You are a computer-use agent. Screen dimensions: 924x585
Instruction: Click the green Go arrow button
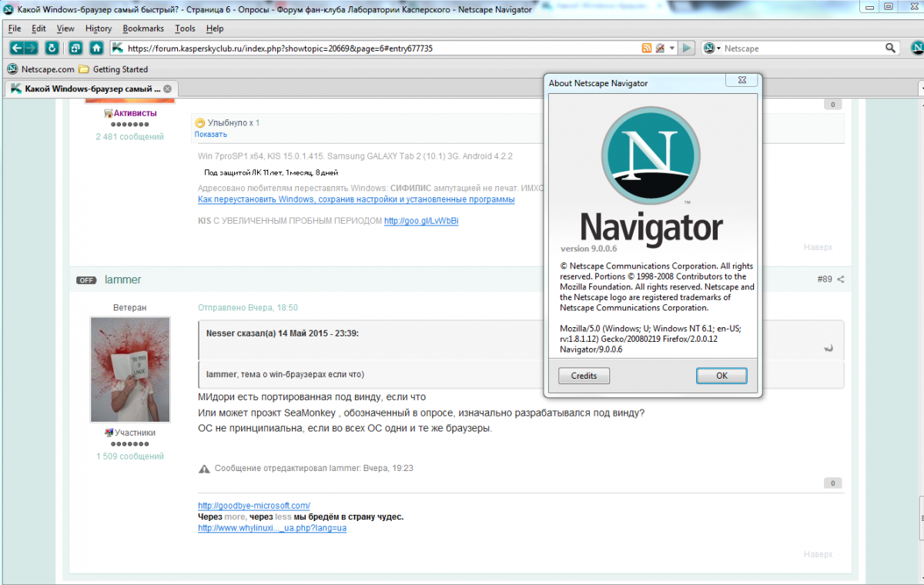[687, 48]
